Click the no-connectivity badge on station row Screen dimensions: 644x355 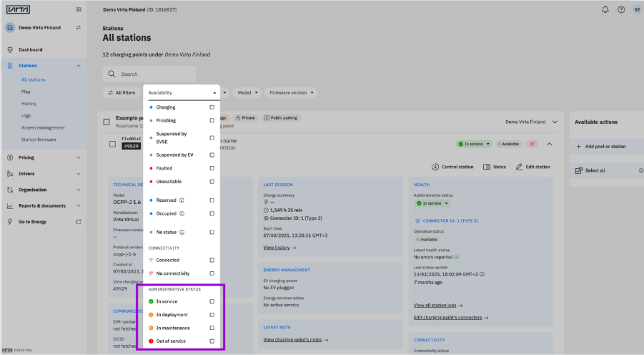tap(532, 144)
